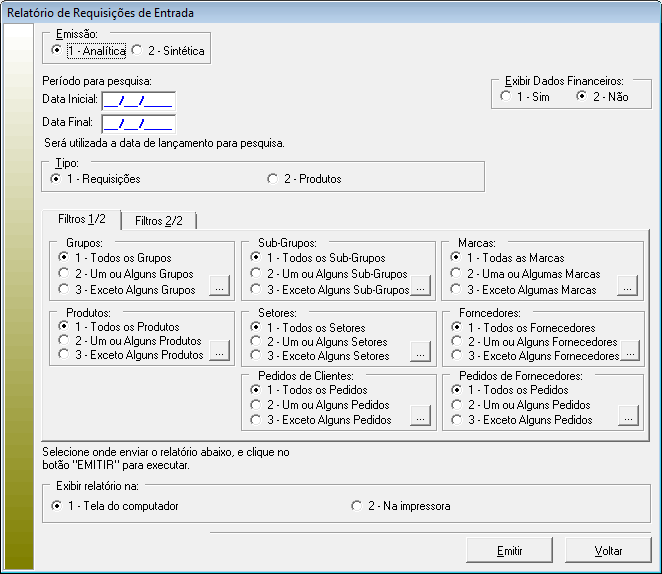Click the Setores ellipsis browse button
This screenshot has height=574, width=662.
[x=421, y=351]
